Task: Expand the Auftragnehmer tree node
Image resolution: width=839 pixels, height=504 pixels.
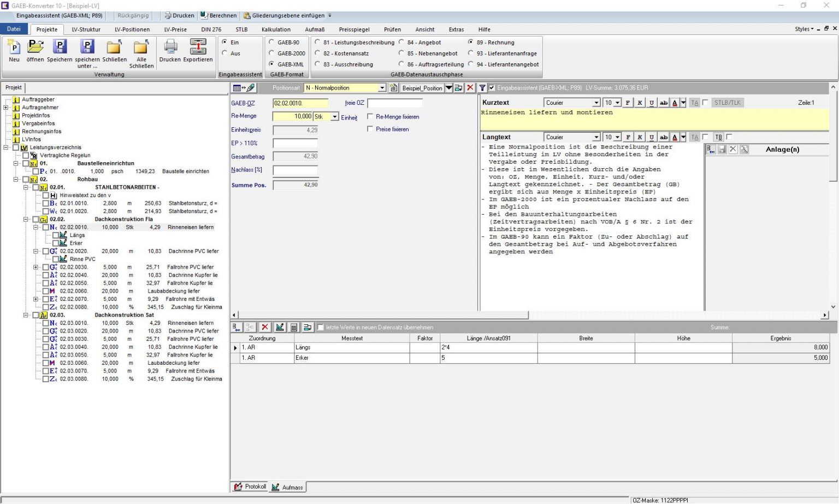Action: point(6,108)
